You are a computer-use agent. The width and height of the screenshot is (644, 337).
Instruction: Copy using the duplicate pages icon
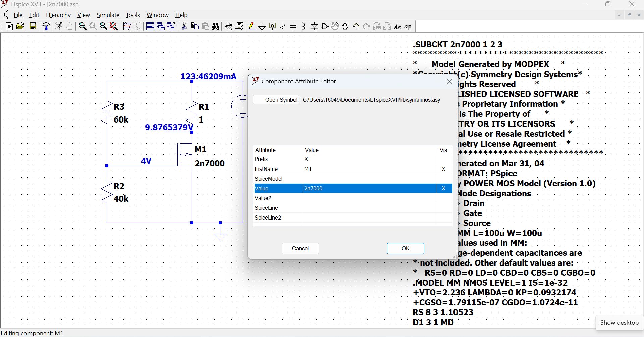coord(195,27)
